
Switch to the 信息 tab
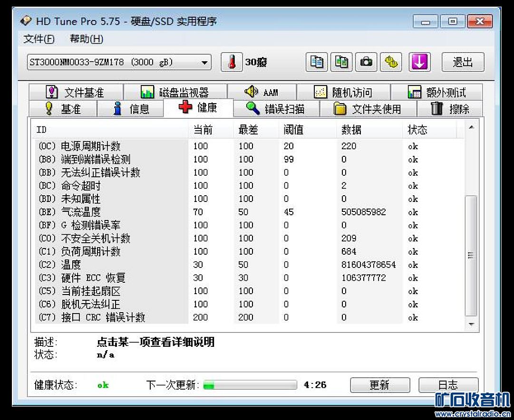(x=130, y=108)
